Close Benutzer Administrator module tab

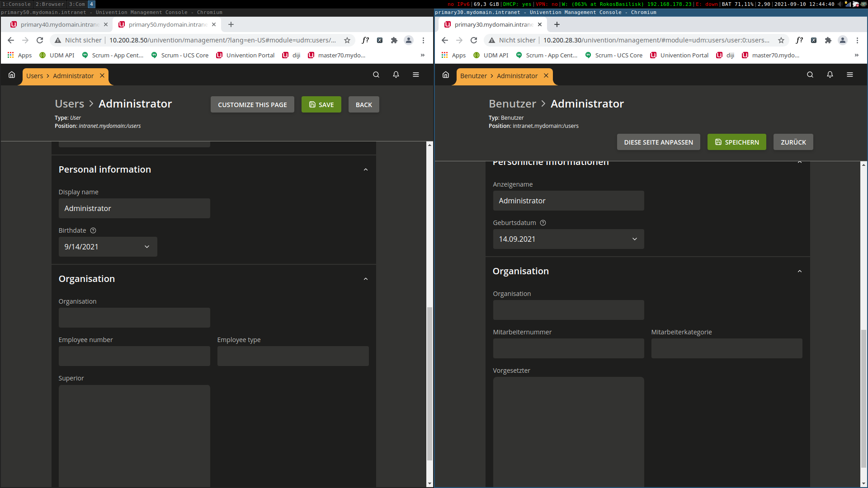pyautogui.click(x=546, y=75)
